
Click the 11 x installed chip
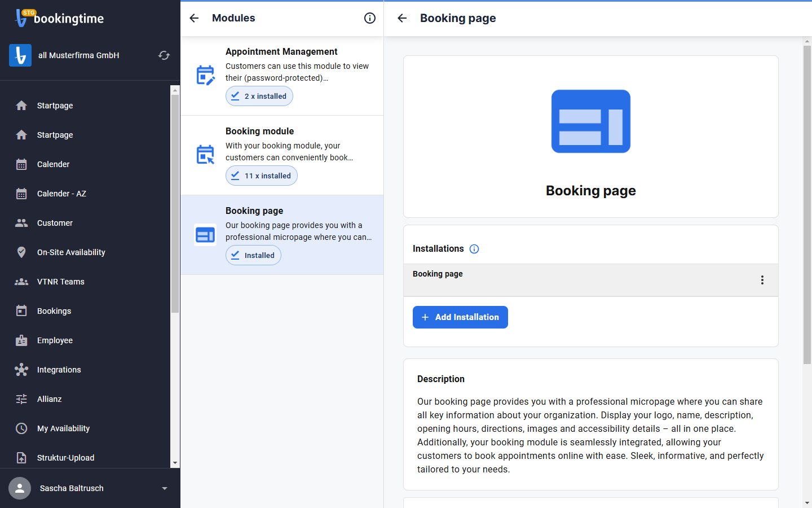[x=262, y=176]
